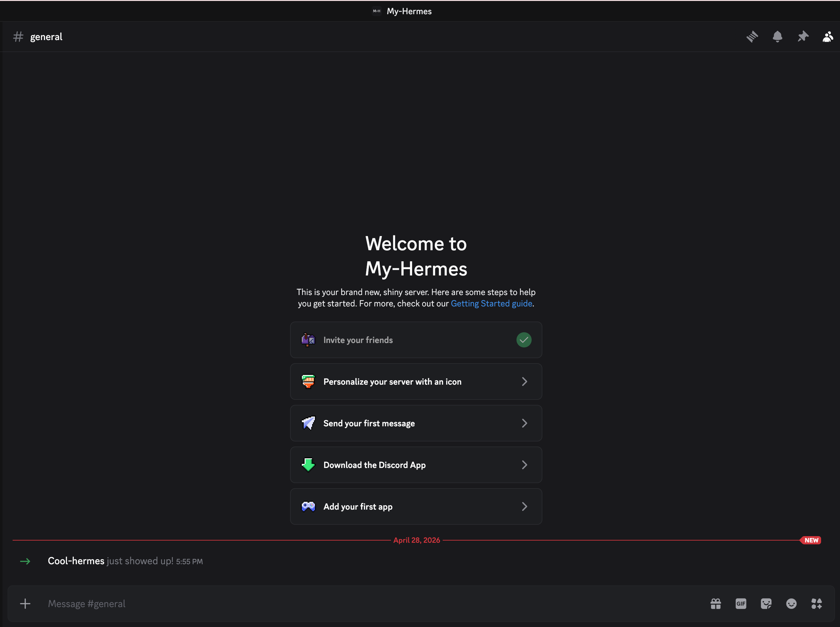The image size is (840, 627).
Task: Click the My-Hermes title at top
Action: pos(409,11)
